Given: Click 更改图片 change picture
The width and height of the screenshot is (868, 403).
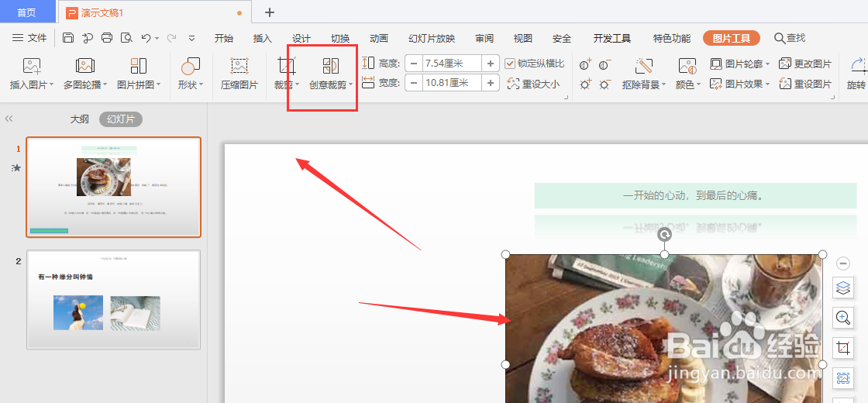Looking at the screenshot, I should pyautogui.click(x=805, y=64).
